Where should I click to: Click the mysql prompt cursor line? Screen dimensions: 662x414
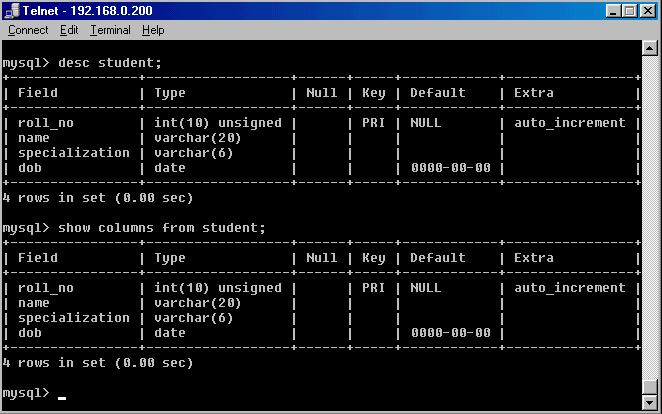(x=34, y=393)
